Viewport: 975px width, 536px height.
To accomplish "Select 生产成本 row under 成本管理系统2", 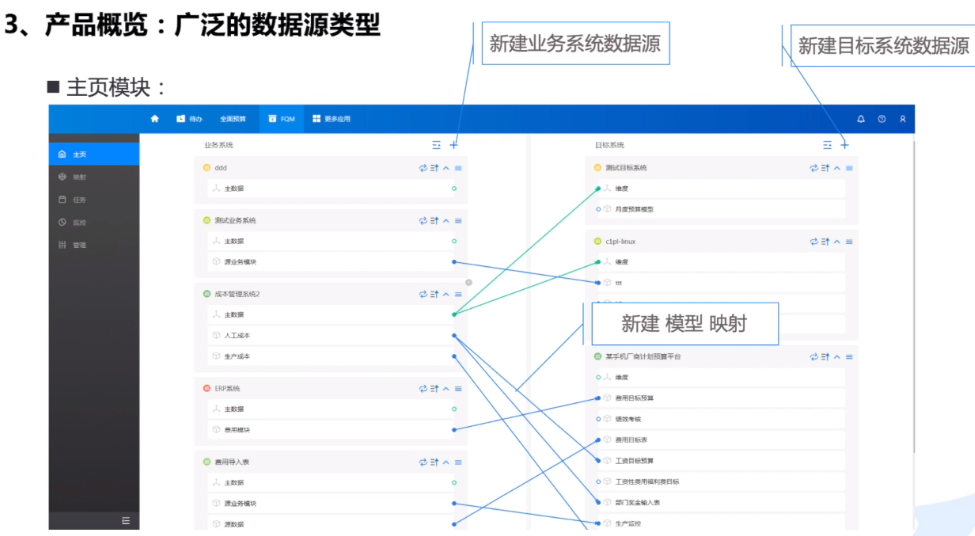I will [330, 356].
